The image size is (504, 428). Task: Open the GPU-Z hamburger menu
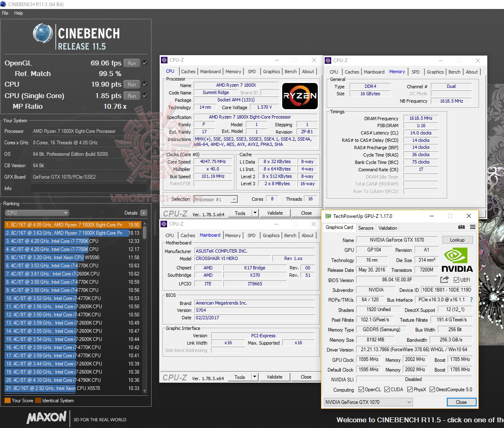point(473,227)
